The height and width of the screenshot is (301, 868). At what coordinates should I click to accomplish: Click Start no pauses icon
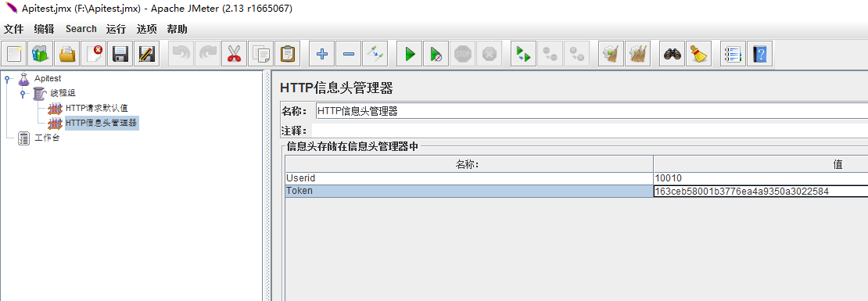tap(436, 54)
